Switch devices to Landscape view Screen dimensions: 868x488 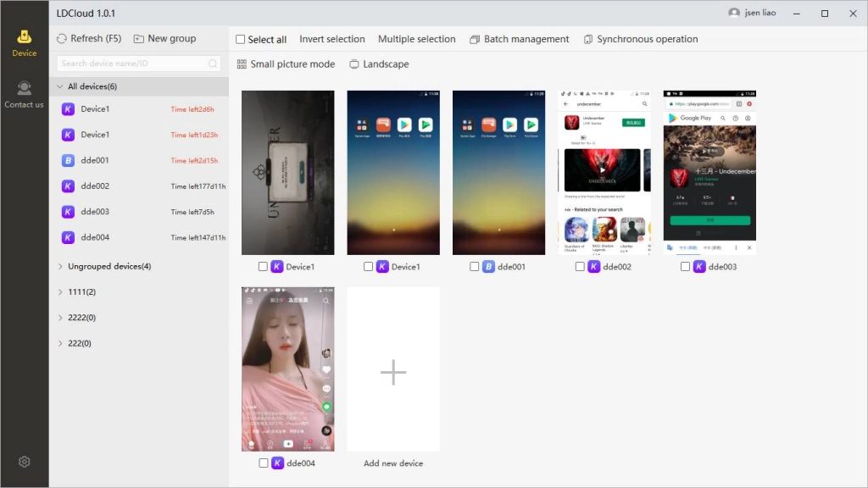coord(379,64)
